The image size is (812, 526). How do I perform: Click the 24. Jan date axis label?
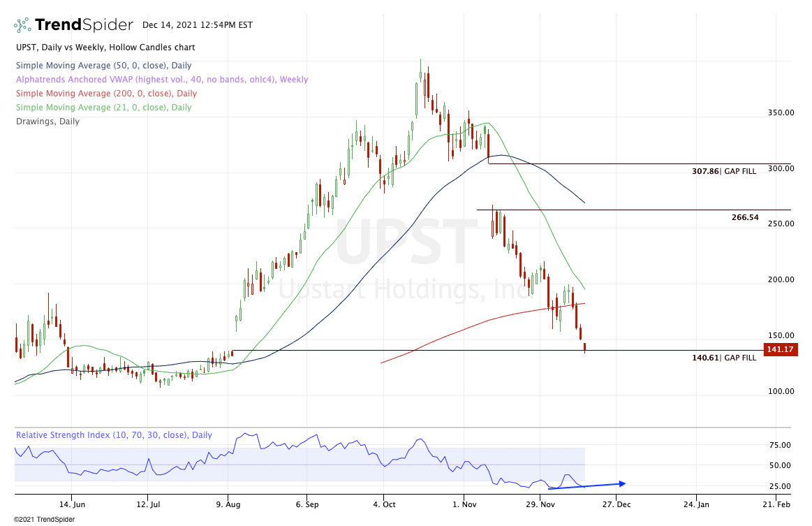[x=697, y=504]
